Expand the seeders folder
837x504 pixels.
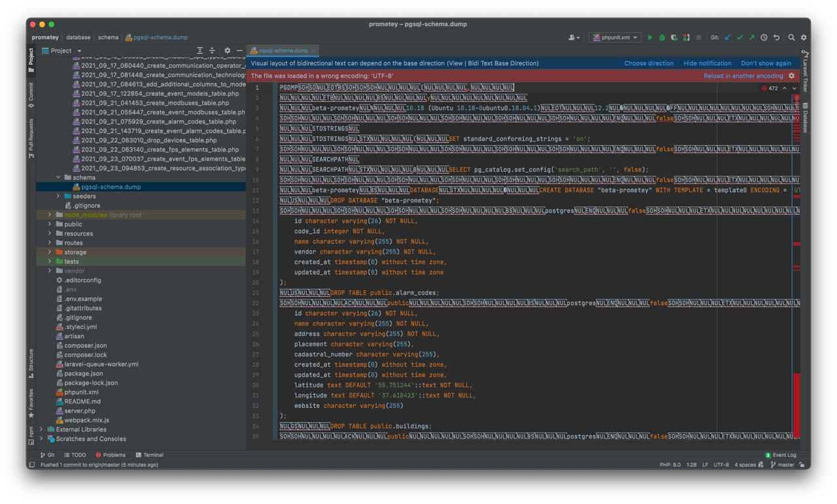pyautogui.click(x=58, y=196)
